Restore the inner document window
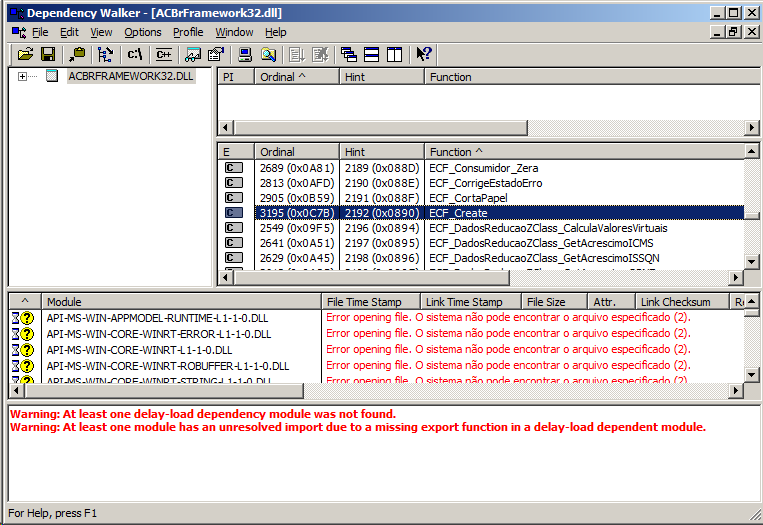Screen dimensions: 763x525 coord(733,33)
